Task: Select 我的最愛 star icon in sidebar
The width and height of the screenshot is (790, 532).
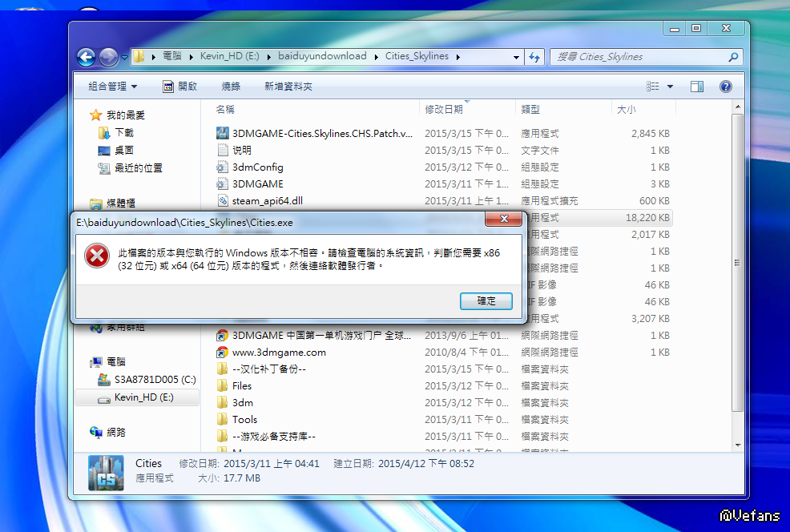Action: pyautogui.click(x=95, y=115)
